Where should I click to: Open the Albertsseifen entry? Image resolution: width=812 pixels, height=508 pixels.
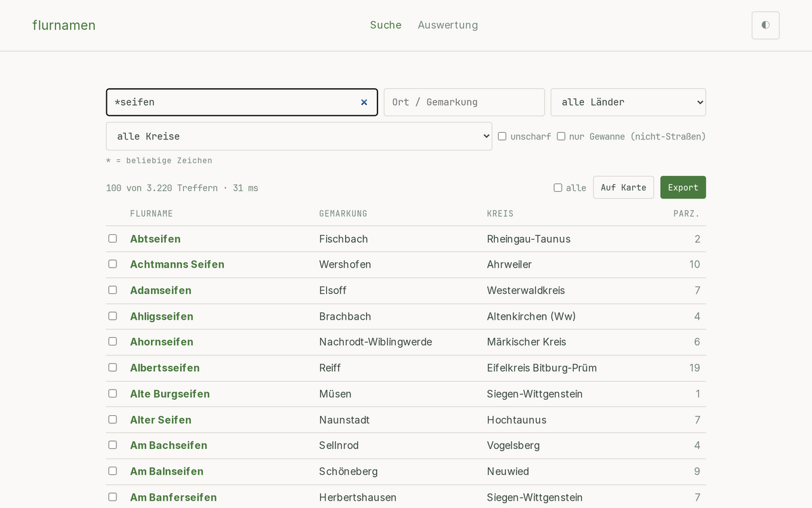164,368
